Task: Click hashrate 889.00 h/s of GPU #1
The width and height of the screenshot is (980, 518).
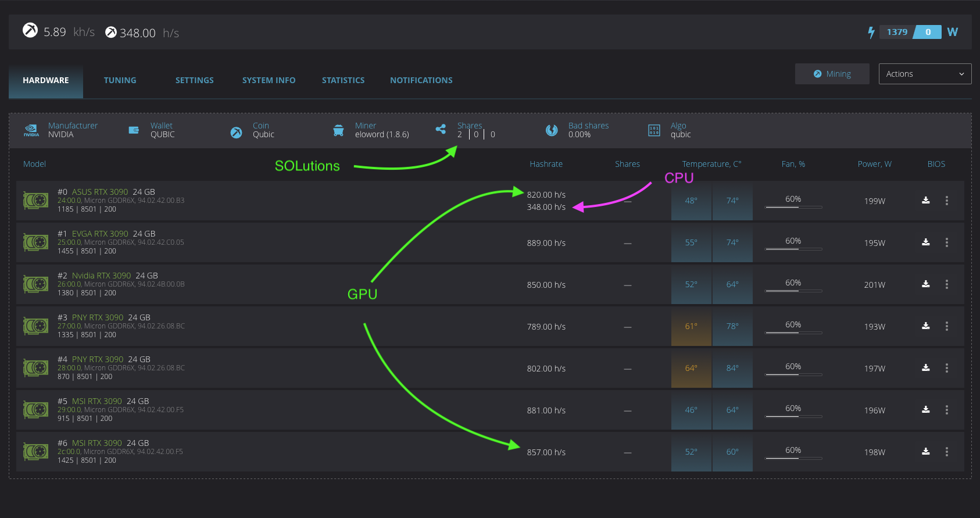Action: (x=546, y=243)
